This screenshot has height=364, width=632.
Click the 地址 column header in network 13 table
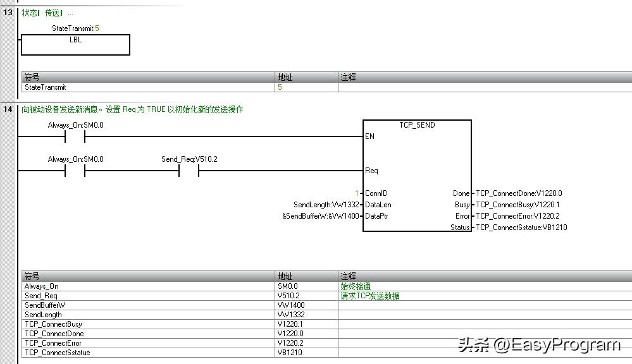[x=306, y=77]
